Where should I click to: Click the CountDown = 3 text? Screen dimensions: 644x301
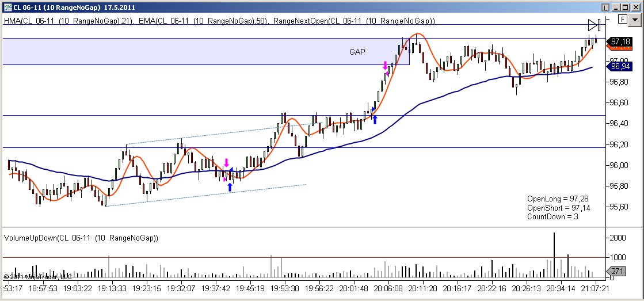point(552,216)
